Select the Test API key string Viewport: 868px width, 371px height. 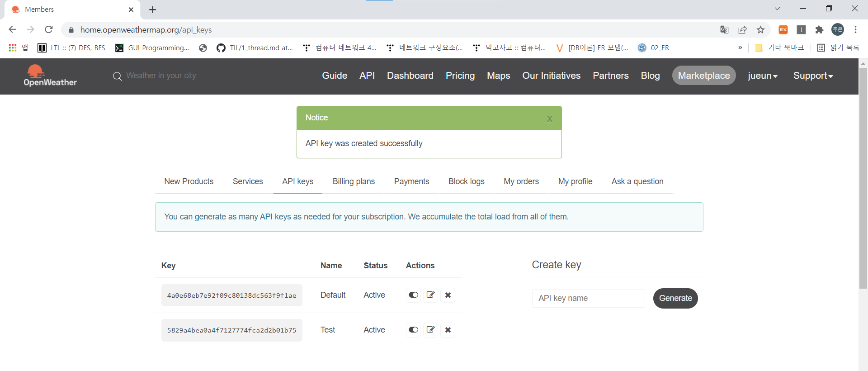click(231, 330)
